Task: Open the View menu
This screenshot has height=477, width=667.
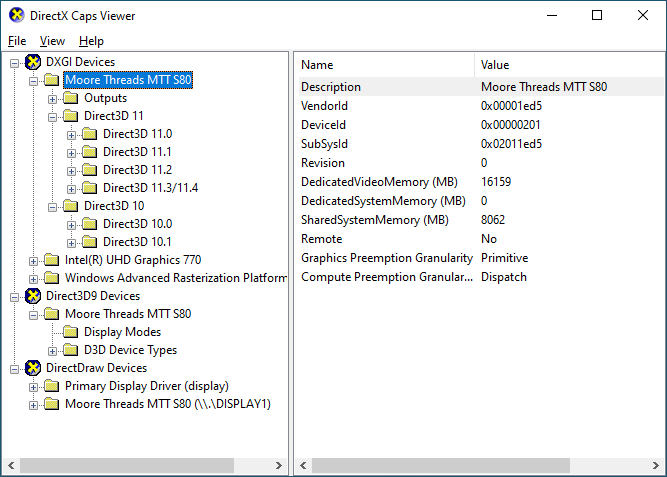Action: [52, 41]
